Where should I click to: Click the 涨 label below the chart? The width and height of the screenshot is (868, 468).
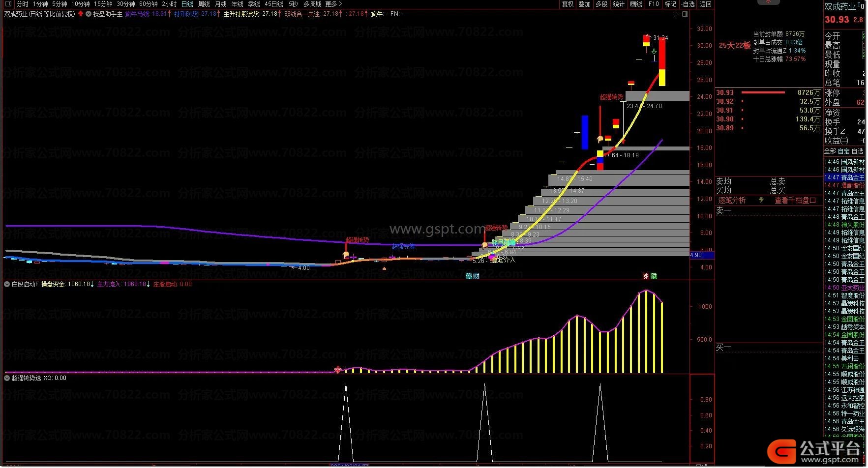coord(646,276)
